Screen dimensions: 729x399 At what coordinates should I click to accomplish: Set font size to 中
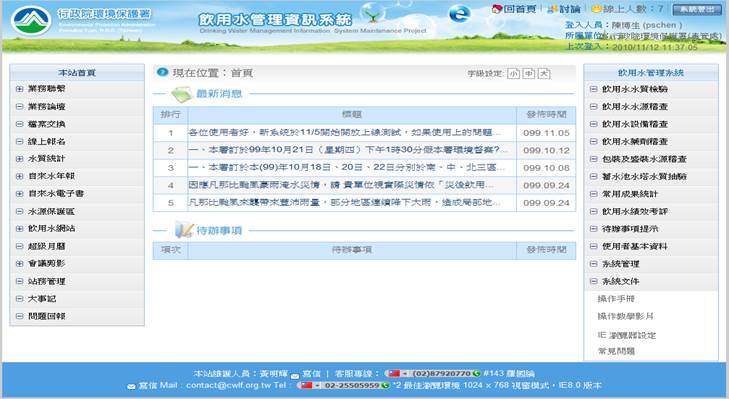(x=529, y=73)
